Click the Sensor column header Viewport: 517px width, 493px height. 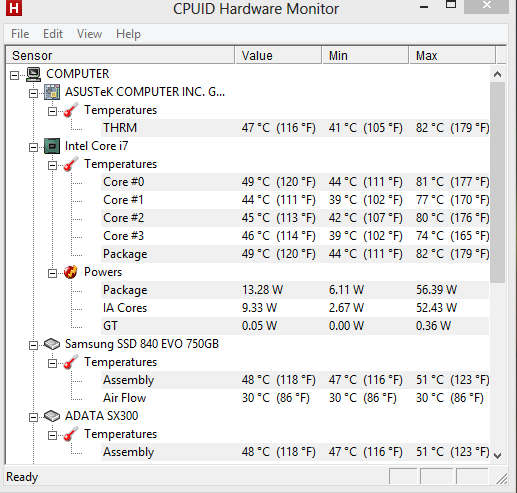click(x=120, y=55)
